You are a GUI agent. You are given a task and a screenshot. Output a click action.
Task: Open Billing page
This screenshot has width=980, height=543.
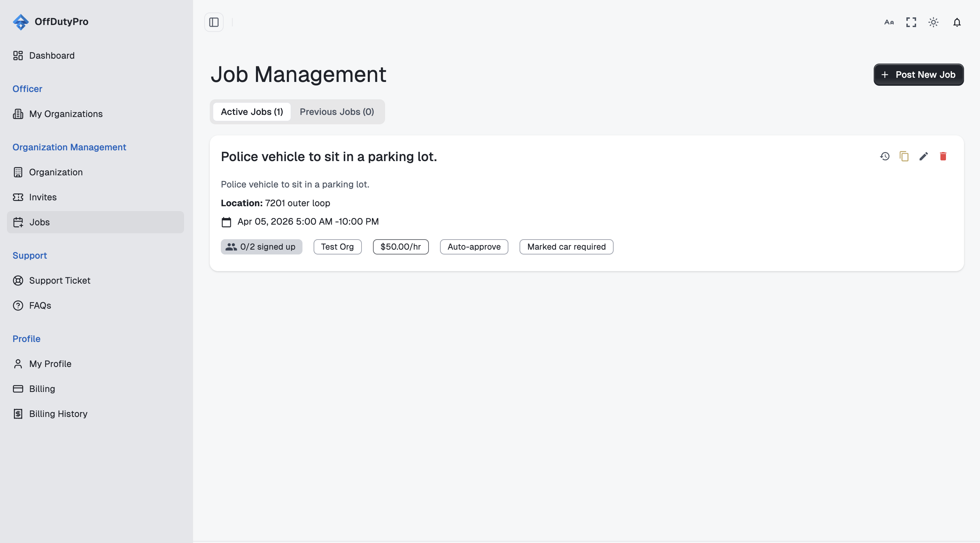pyautogui.click(x=95, y=389)
